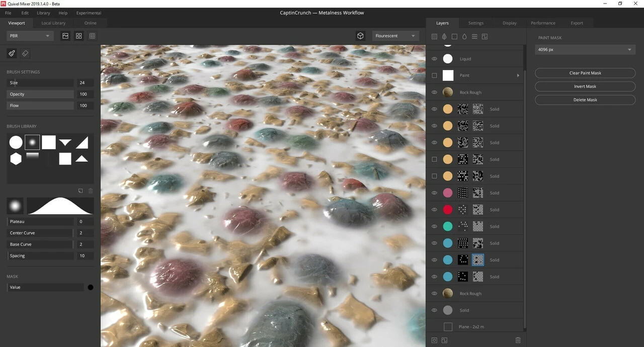
Task: Open the Experimental menu
Action: point(89,13)
